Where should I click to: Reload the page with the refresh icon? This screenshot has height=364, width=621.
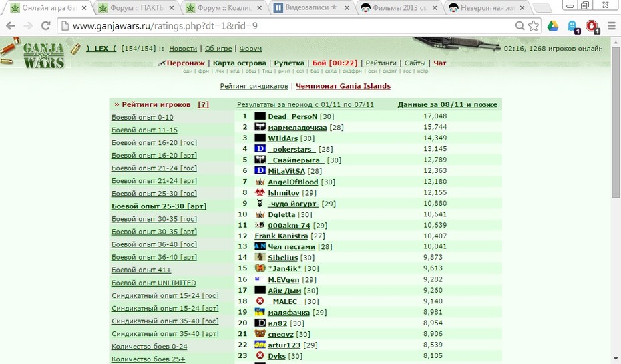tap(46, 26)
